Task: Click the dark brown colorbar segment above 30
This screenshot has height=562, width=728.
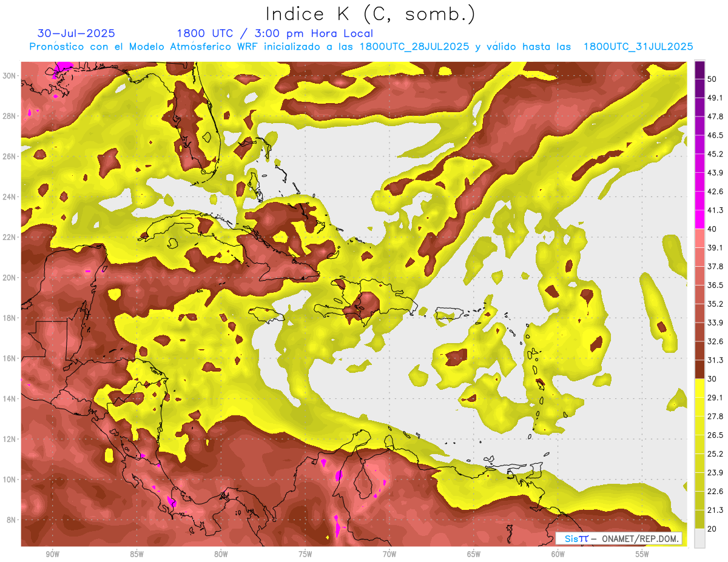Action: 699,369
